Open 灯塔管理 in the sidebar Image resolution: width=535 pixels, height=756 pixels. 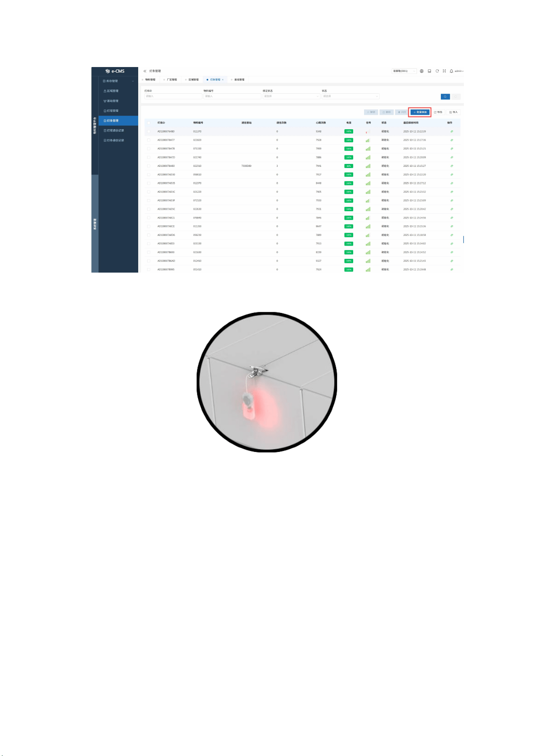(x=118, y=111)
